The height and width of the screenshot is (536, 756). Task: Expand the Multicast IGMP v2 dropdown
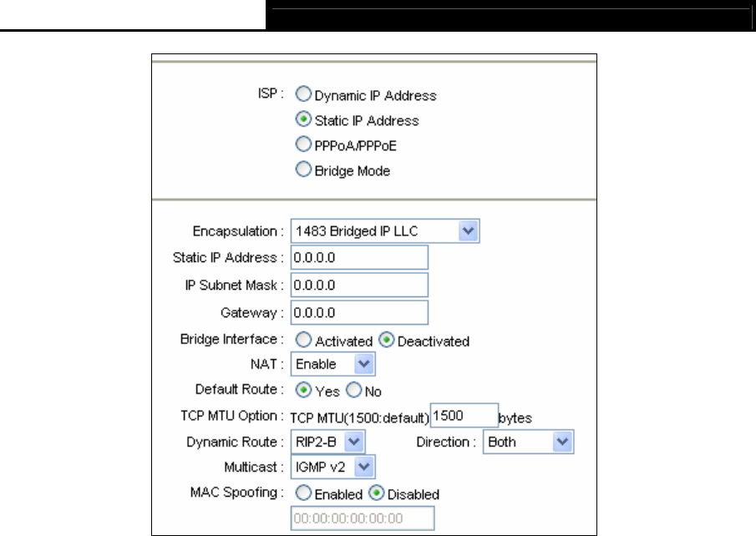coord(332,467)
